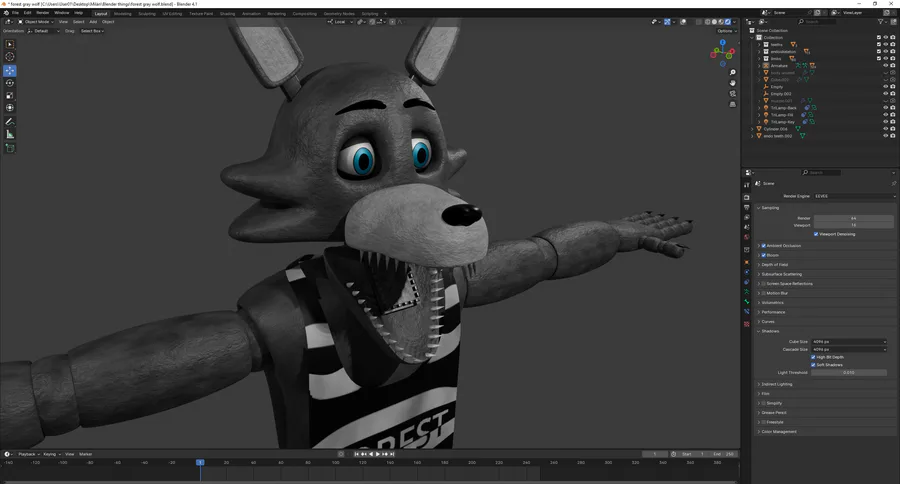Select the Add Cube tool
The width and height of the screenshot is (900, 484).
(x=10, y=148)
